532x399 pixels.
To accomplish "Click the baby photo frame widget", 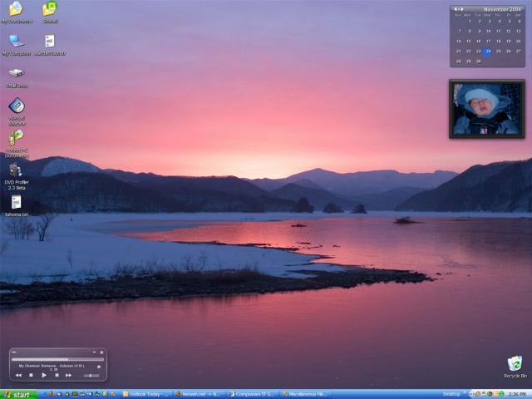I will pos(487,109).
